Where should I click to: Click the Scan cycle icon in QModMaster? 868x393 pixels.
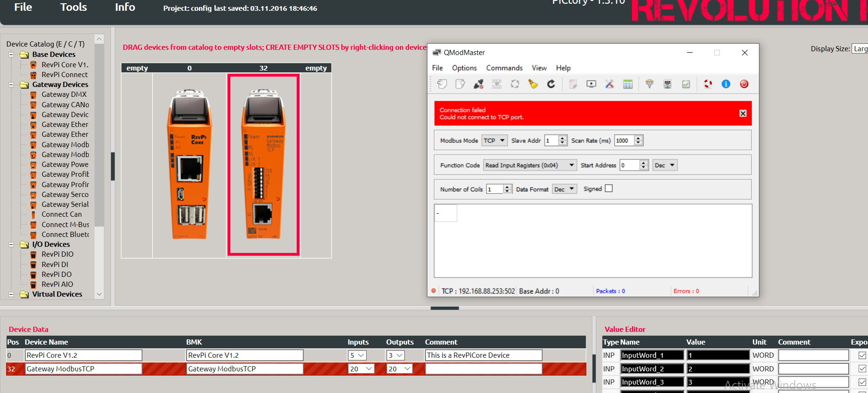(x=515, y=84)
